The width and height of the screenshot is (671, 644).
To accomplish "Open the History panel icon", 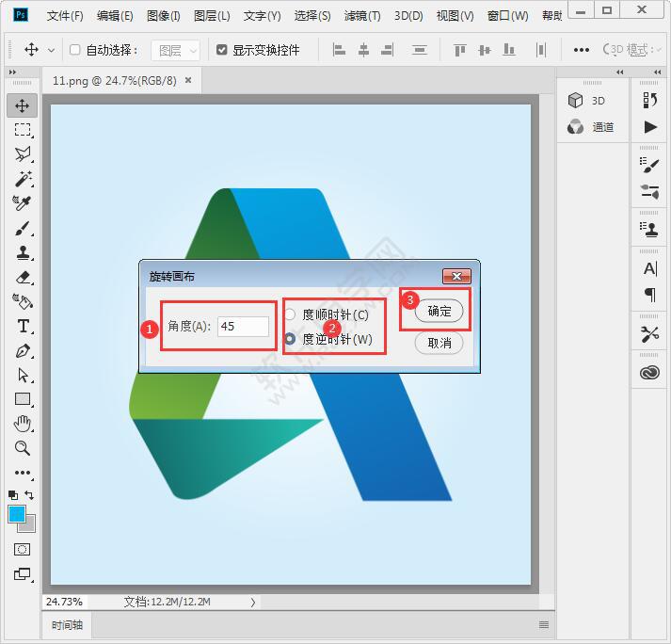I will click(649, 100).
